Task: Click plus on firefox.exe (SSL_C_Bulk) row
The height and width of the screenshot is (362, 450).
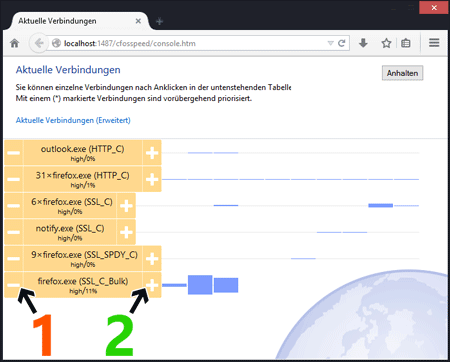Action: [152, 285]
